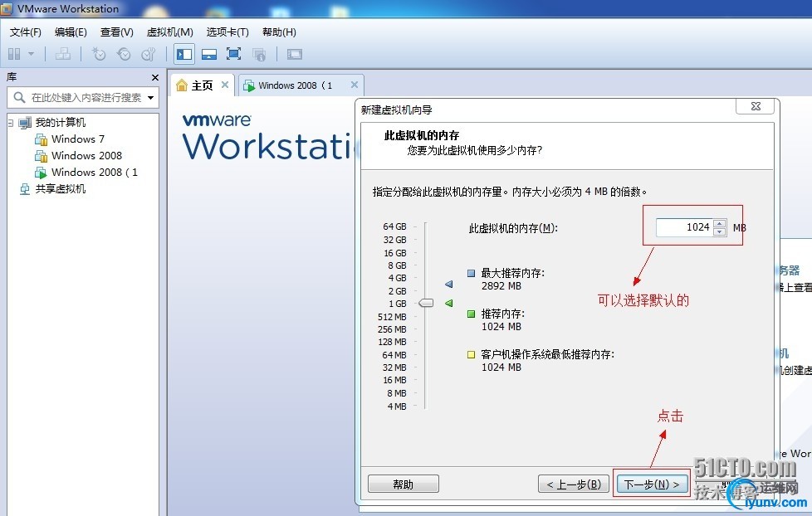Click the 16 MB slider label
The width and height of the screenshot is (812, 516).
[x=394, y=381]
